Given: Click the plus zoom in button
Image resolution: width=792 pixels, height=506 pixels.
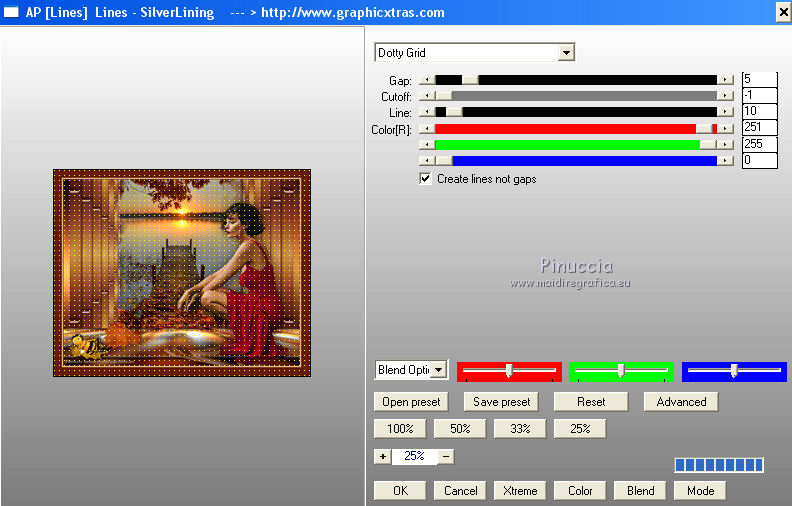Looking at the screenshot, I should (x=382, y=457).
